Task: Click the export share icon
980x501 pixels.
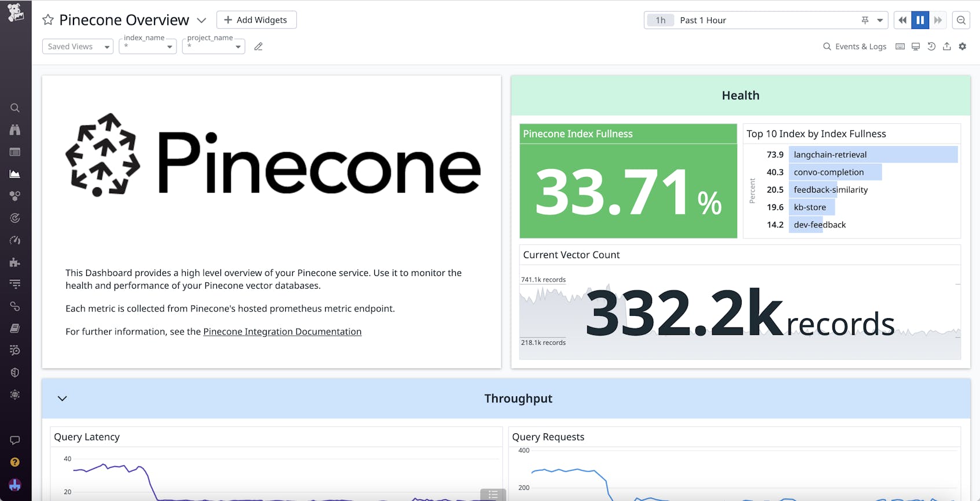Action: point(947,46)
